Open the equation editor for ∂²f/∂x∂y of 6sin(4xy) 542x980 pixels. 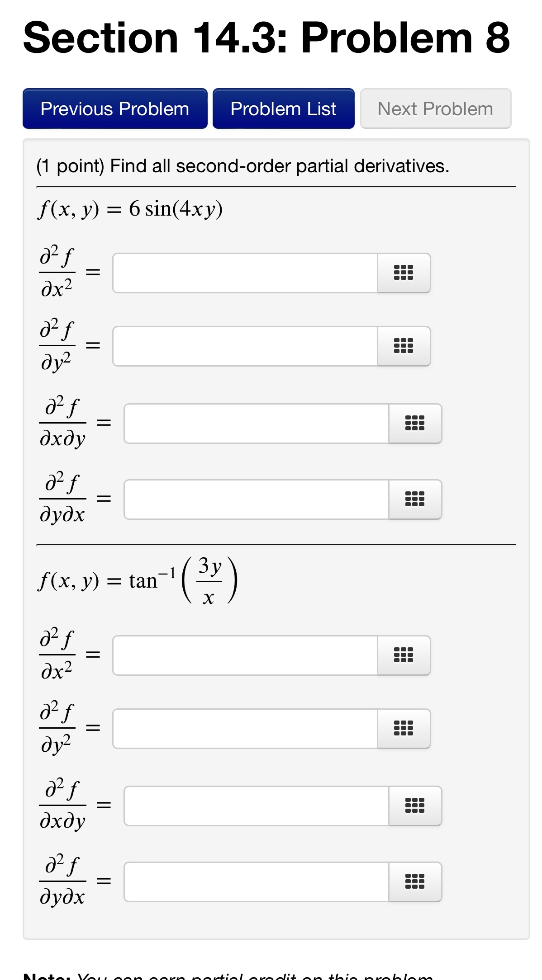click(x=415, y=424)
